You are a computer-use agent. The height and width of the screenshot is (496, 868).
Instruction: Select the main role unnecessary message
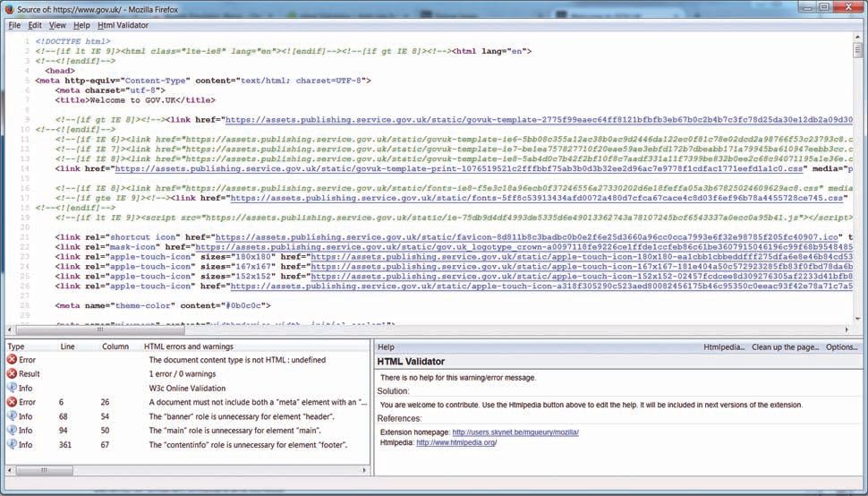pyautogui.click(x=234, y=430)
